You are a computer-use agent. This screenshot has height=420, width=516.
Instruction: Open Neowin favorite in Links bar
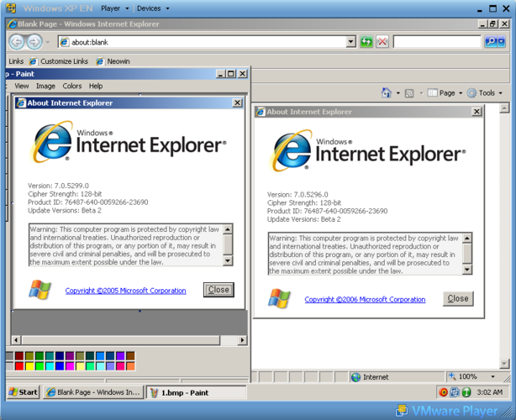113,61
